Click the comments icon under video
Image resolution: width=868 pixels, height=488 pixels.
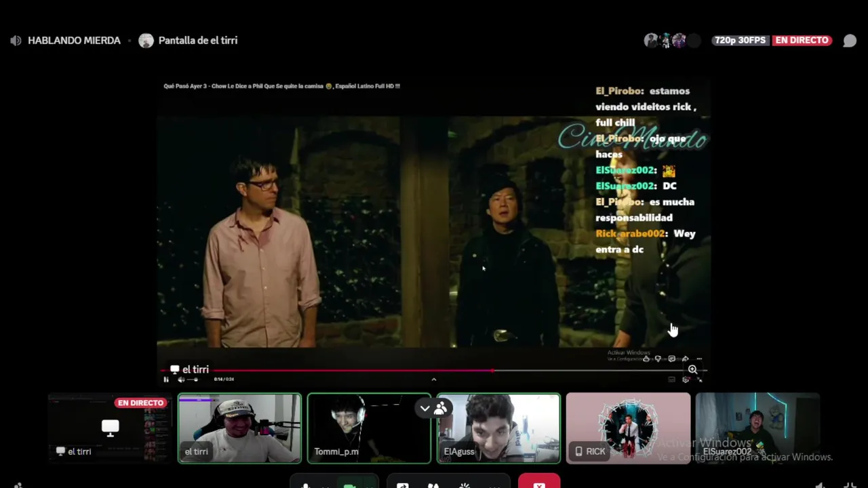[671, 359]
